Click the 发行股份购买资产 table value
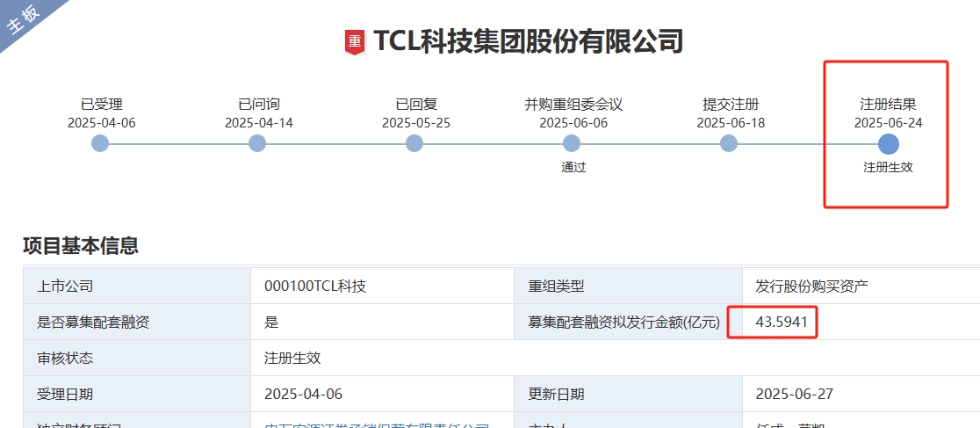The width and height of the screenshot is (980, 428). 812,287
